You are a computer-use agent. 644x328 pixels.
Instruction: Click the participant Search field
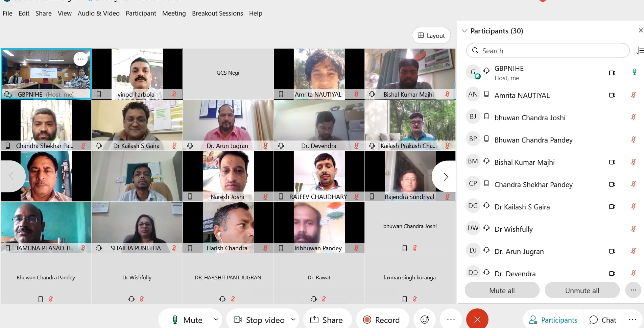tap(548, 51)
